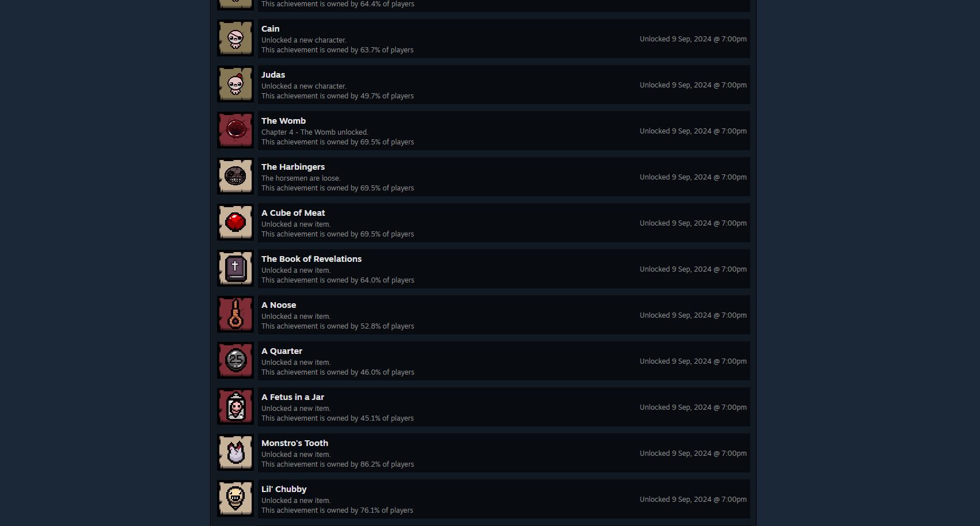Click The Womb achievement title text
The height and width of the screenshot is (526, 980).
pyautogui.click(x=283, y=121)
